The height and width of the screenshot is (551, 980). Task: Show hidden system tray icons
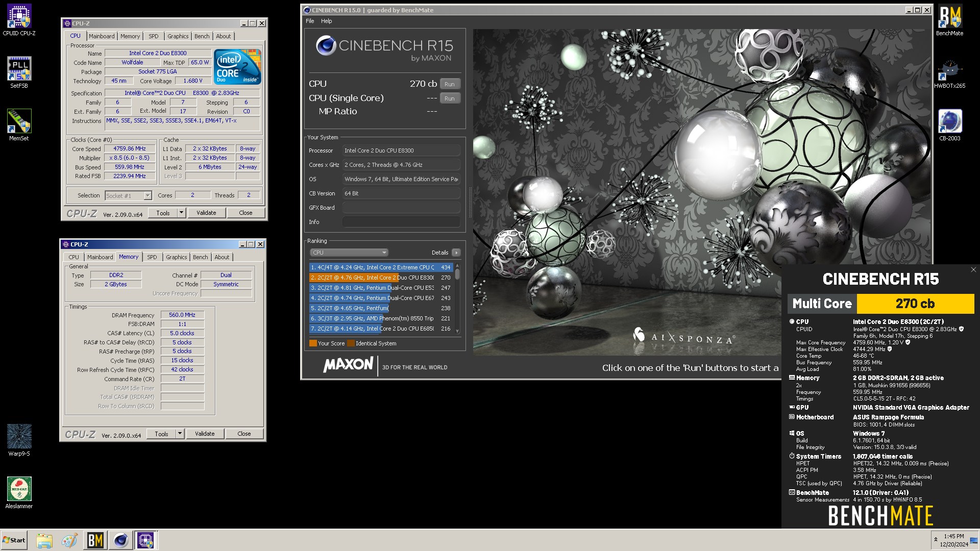pyautogui.click(x=936, y=540)
